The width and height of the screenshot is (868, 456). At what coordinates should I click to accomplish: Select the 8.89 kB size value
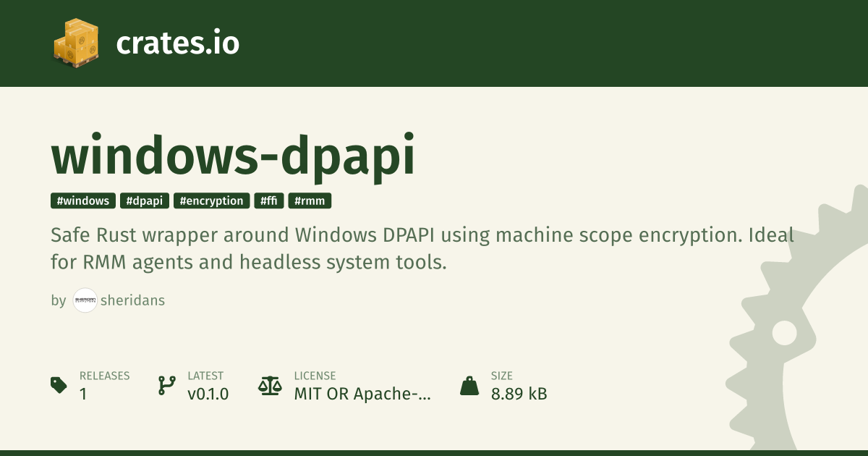pos(519,394)
